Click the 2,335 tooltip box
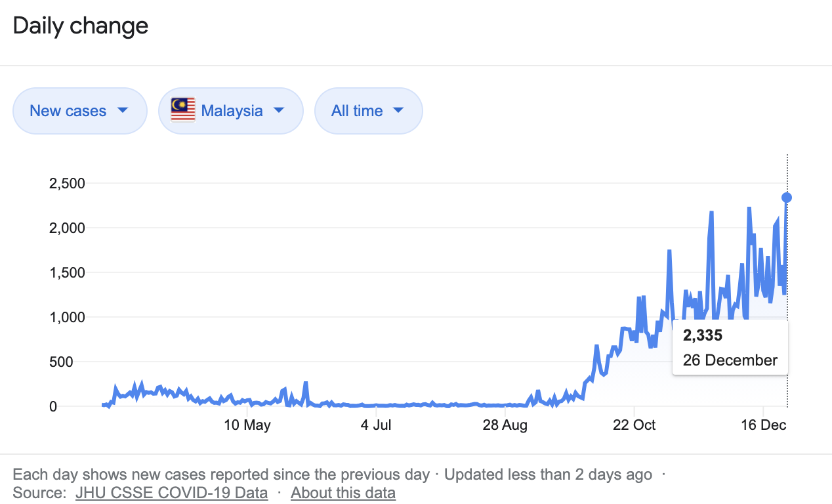Screen dimensions: 832x504 click(730, 348)
